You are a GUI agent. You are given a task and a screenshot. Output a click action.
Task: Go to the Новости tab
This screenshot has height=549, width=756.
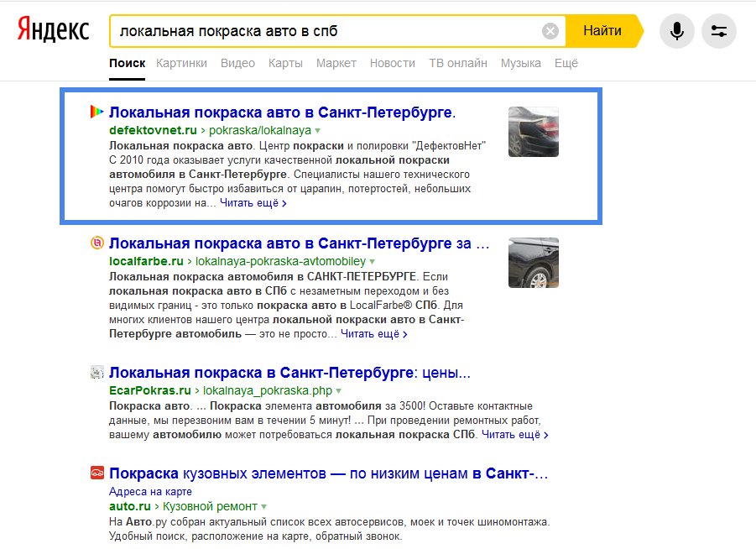(393, 63)
